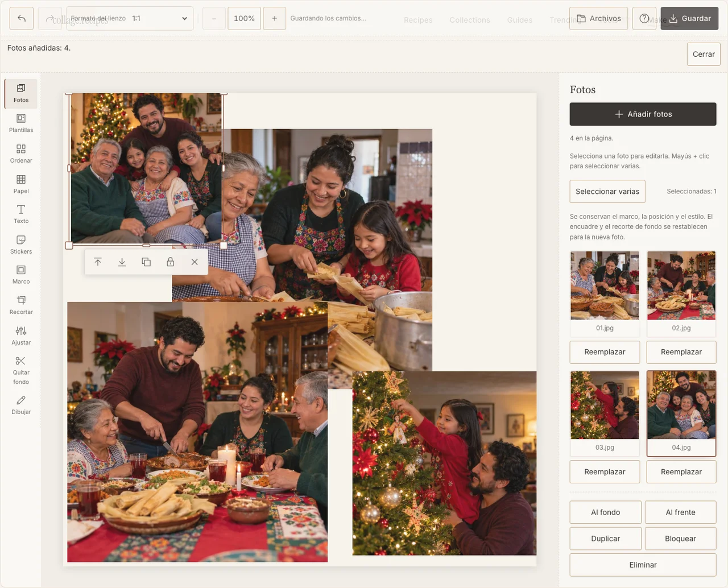The width and height of the screenshot is (728, 588).
Task: Click the Duplicar button in the panel
Action: click(x=606, y=539)
